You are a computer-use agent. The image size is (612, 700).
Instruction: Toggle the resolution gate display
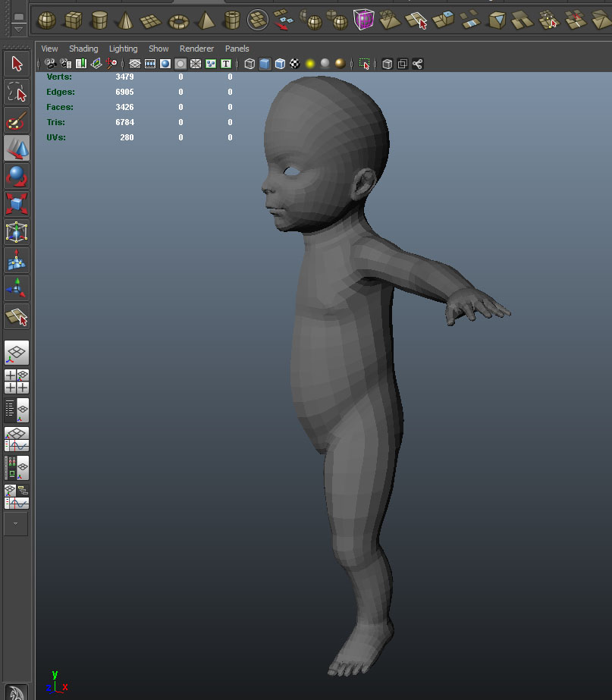point(165,64)
